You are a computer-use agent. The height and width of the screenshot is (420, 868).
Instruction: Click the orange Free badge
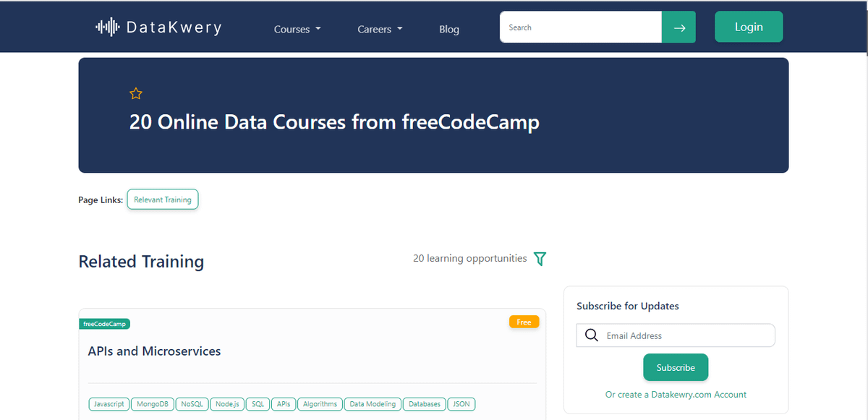(x=524, y=322)
